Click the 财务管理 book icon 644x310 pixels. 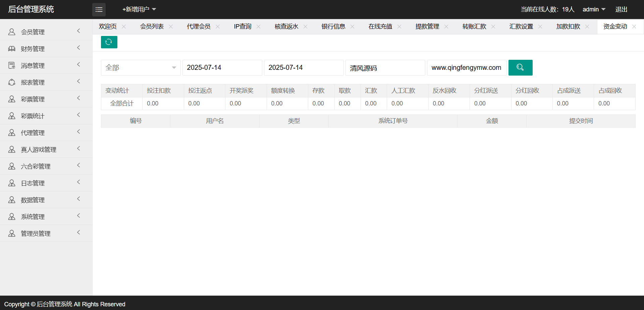click(x=12, y=49)
